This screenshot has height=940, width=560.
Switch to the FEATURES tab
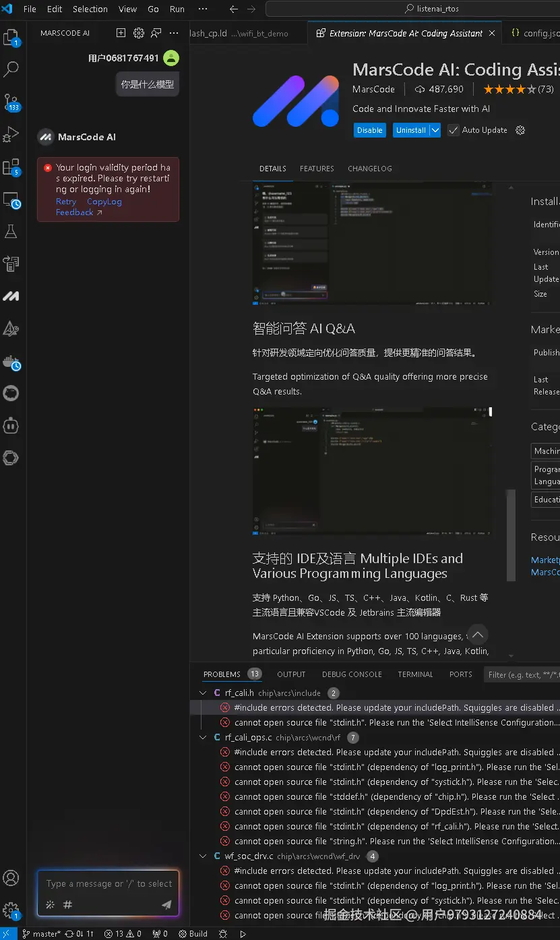pyautogui.click(x=317, y=168)
